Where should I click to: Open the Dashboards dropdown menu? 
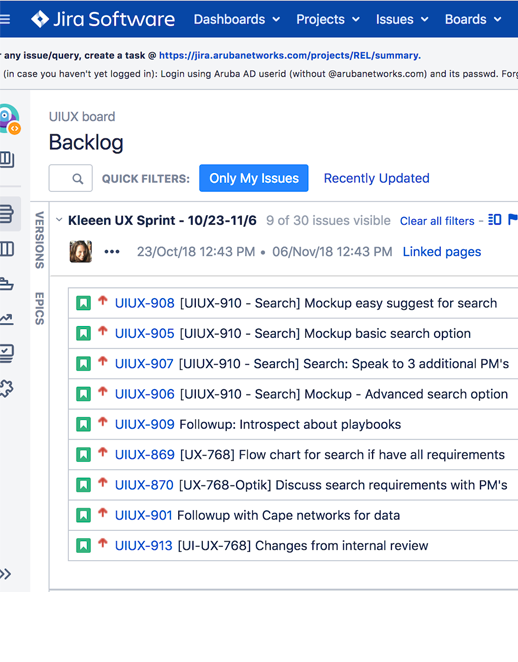click(x=236, y=19)
